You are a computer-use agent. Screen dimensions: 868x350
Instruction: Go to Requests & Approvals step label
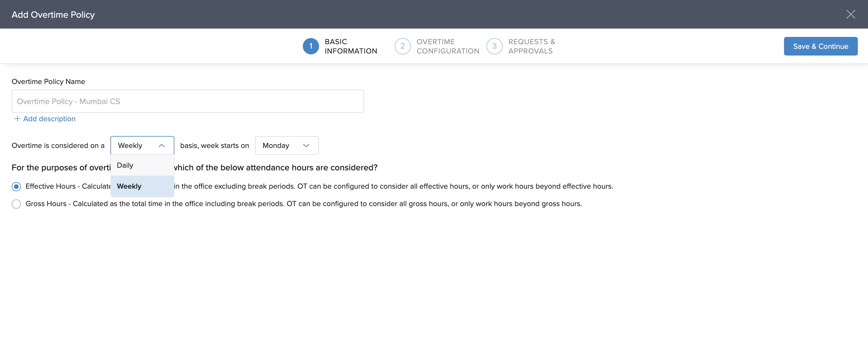531,46
